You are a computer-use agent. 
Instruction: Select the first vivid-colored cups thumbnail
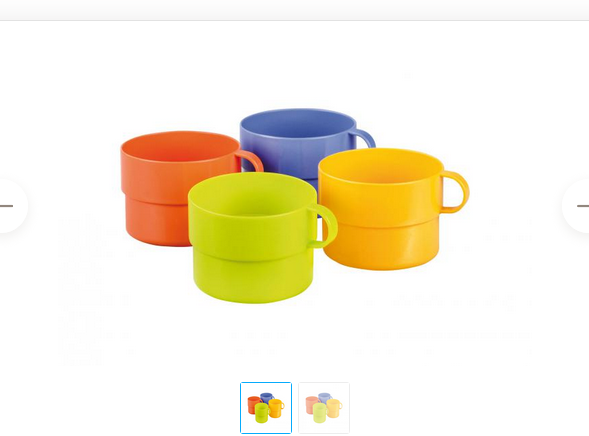(266, 407)
